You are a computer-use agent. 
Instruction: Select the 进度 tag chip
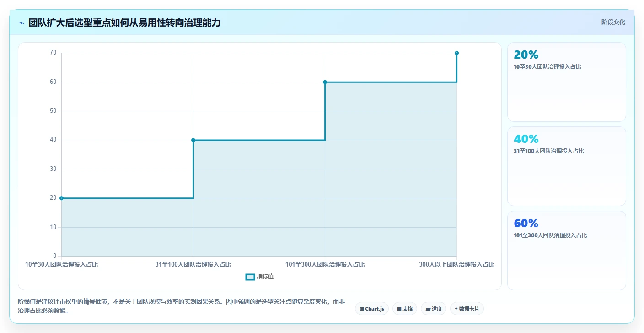pos(434,309)
